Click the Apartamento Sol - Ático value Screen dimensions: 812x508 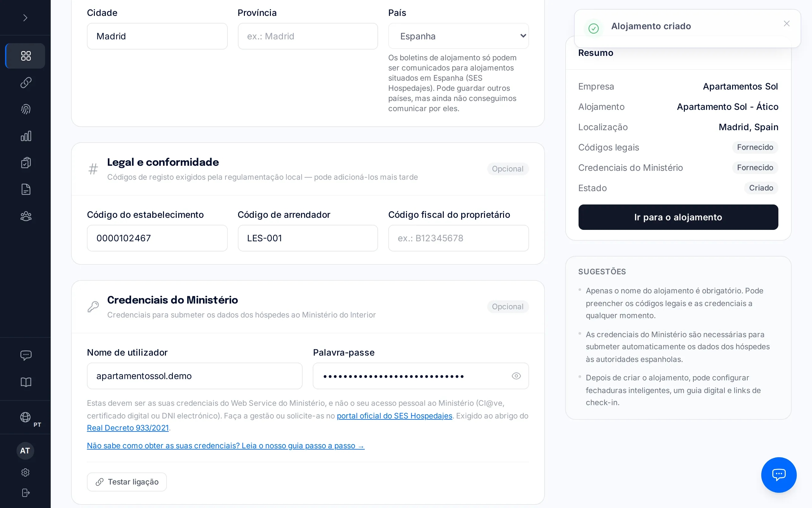coord(727,107)
